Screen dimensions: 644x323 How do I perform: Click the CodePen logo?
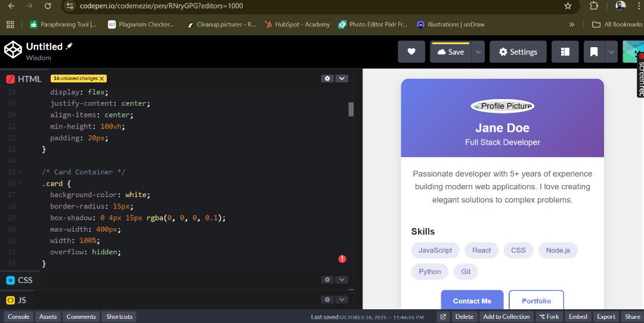click(13, 50)
